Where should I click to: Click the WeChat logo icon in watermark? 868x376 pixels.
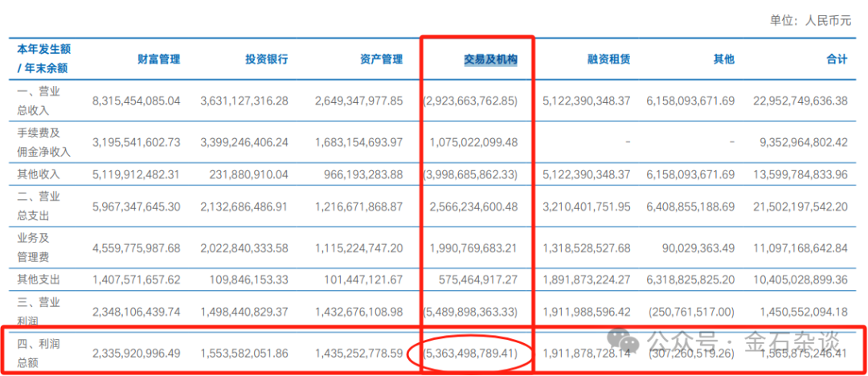coord(624,341)
